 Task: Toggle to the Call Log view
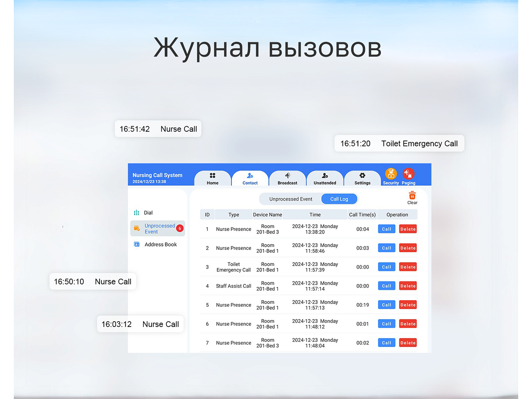[x=339, y=199]
